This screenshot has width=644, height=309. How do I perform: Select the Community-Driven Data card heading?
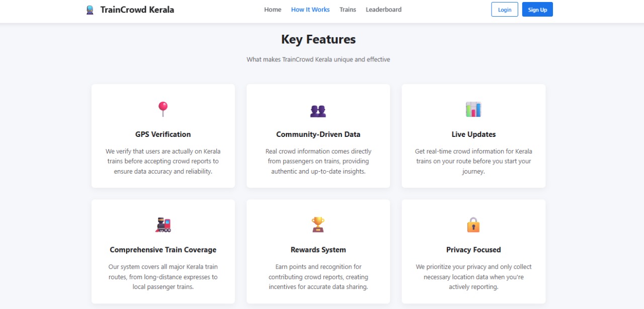click(318, 134)
